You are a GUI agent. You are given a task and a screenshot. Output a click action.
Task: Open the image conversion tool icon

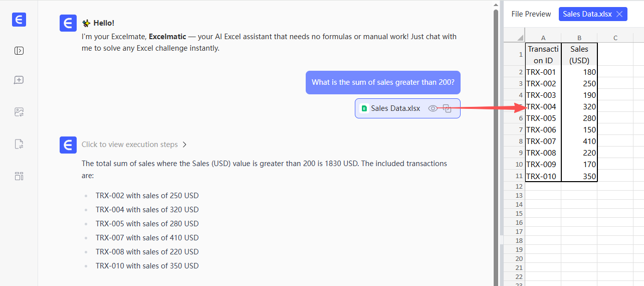(19, 112)
